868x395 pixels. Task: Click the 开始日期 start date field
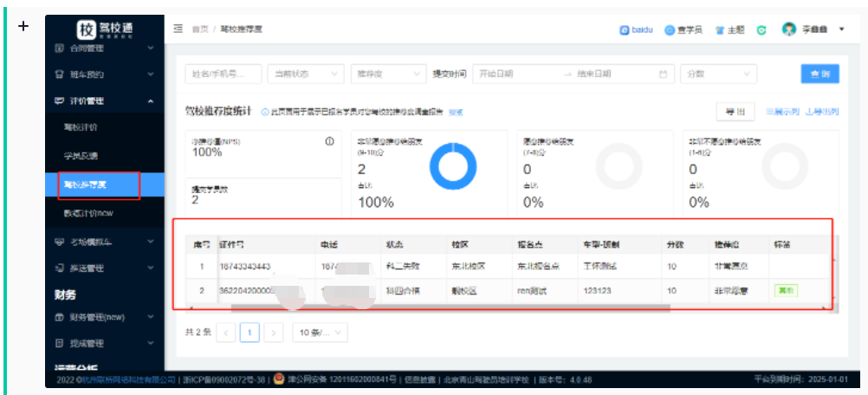[x=517, y=74]
